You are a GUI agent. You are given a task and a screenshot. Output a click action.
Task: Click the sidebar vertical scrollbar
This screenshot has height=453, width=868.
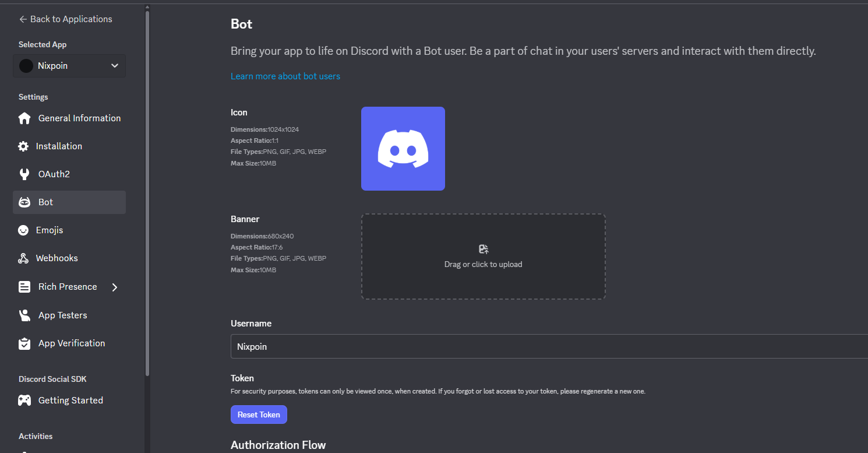pyautogui.click(x=147, y=192)
